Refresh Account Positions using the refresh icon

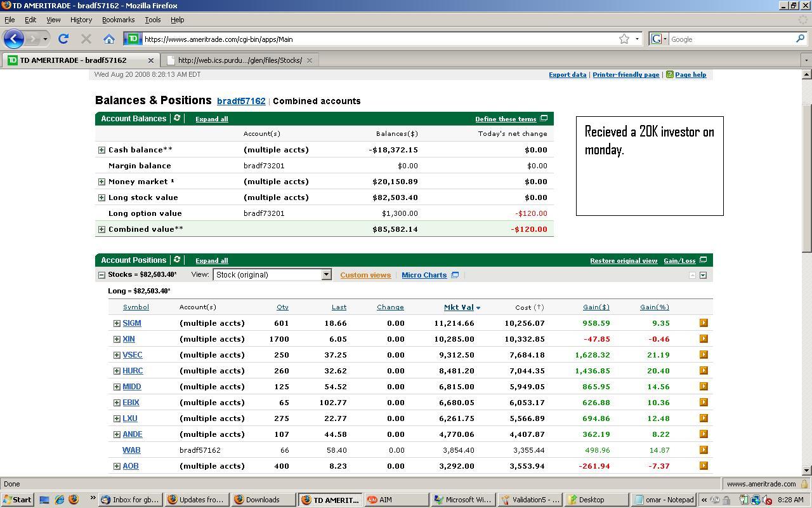[x=177, y=260]
